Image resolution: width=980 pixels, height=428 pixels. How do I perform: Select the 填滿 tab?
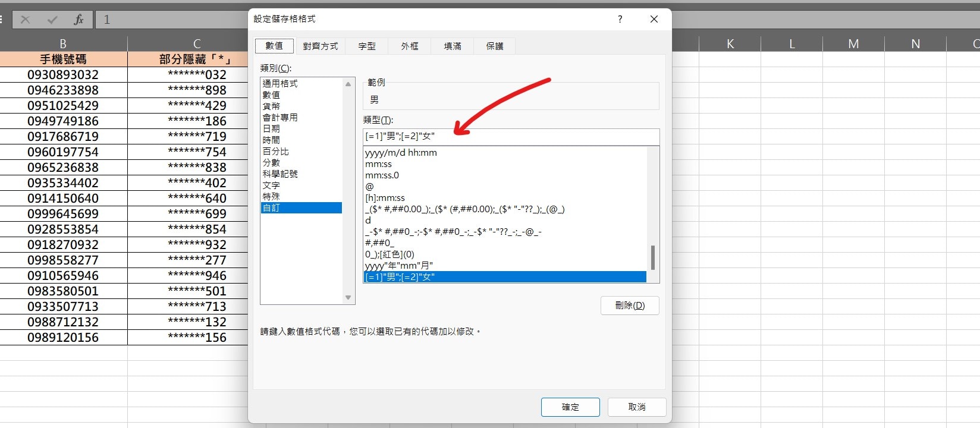point(453,46)
